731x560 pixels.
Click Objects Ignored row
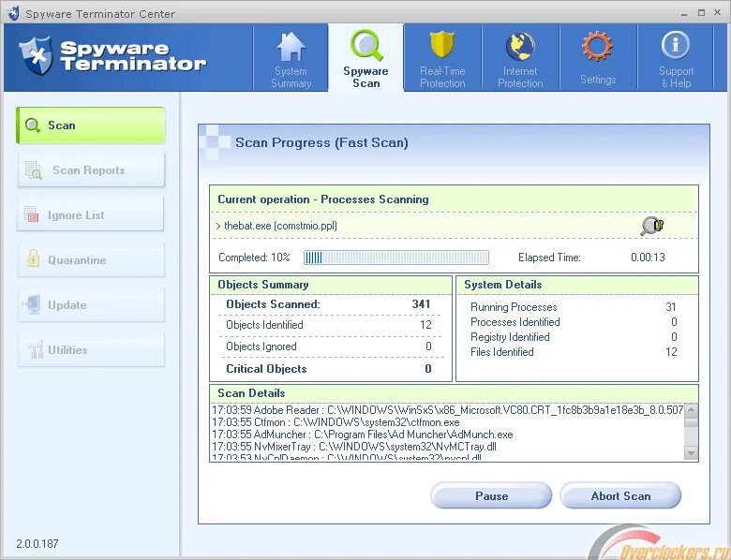329,346
